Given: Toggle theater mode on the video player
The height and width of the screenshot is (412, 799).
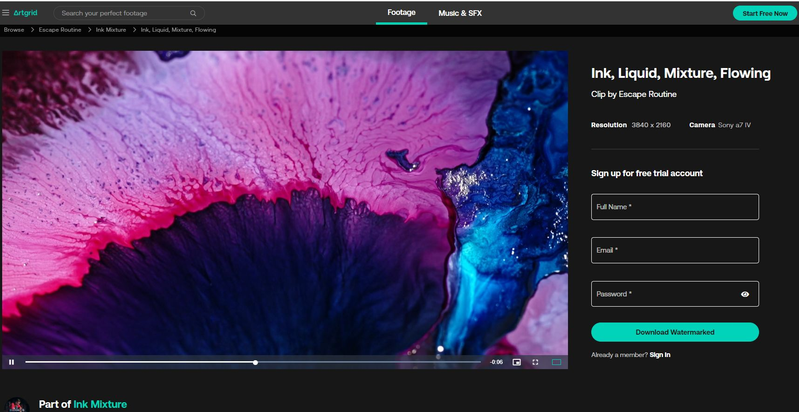Looking at the screenshot, I should click(x=557, y=362).
